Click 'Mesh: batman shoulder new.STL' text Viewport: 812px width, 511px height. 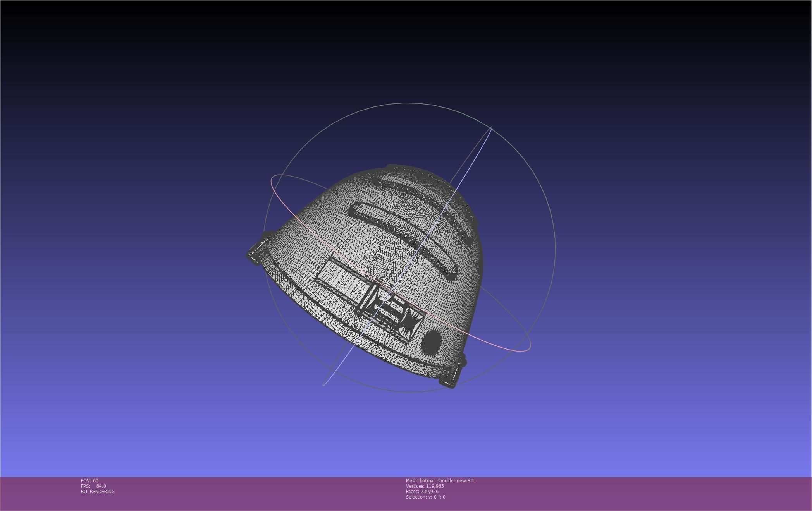(441, 480)
